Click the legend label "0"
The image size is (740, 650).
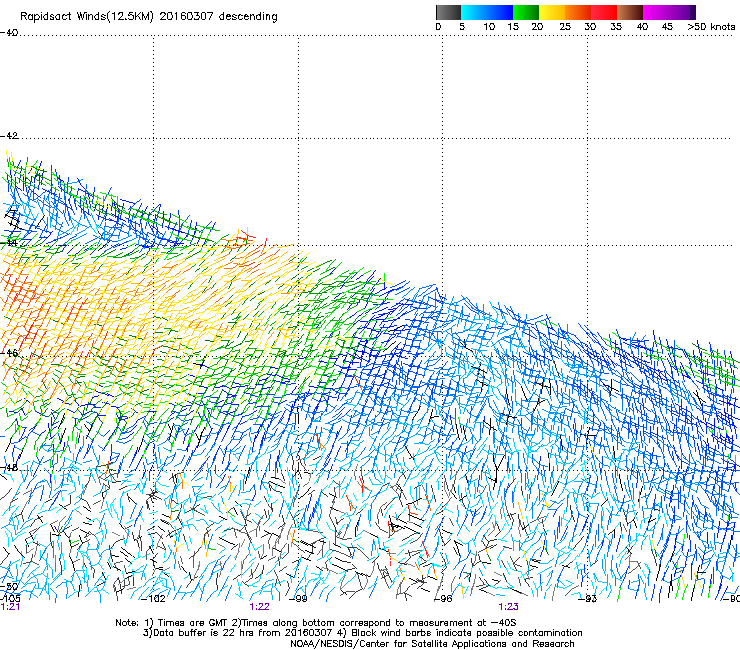pos(438,27)
